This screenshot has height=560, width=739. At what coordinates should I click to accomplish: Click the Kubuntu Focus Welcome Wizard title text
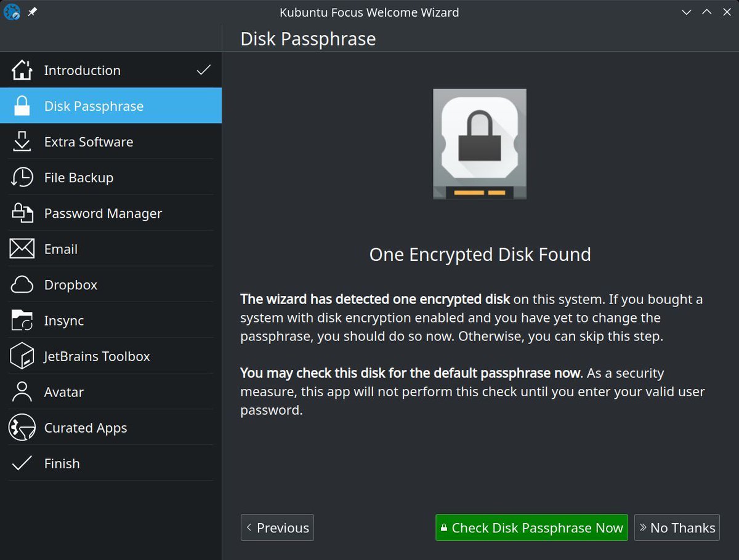[369, 12]
